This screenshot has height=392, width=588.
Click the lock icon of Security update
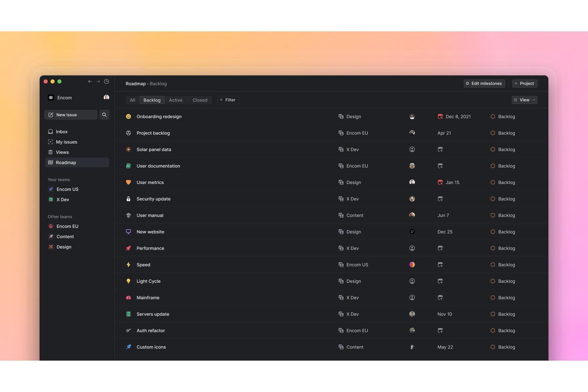128,199
